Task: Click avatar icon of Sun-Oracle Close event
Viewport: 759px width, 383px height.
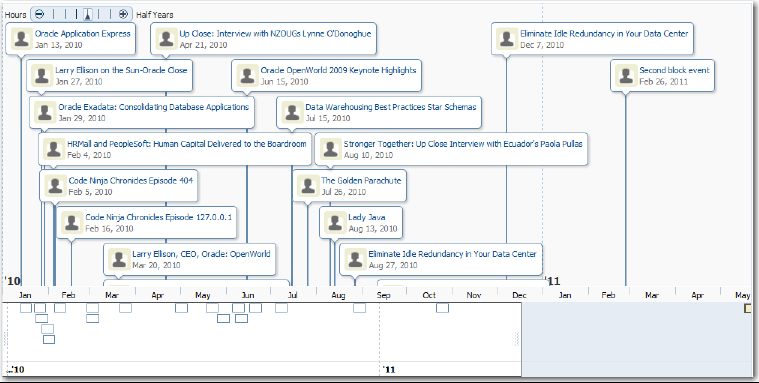Action: click(x=42, y=76)
